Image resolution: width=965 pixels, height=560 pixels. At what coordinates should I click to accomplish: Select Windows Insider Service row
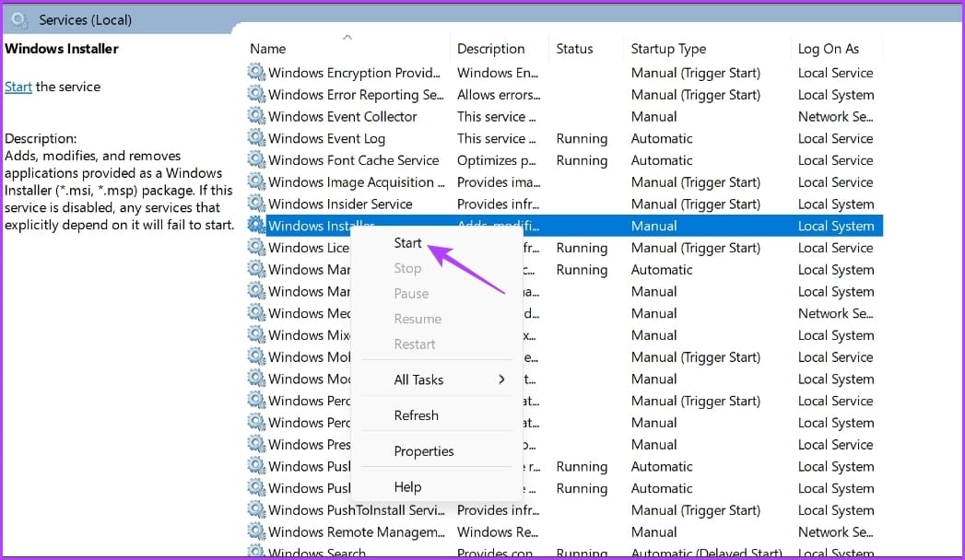tap(564, 204)
